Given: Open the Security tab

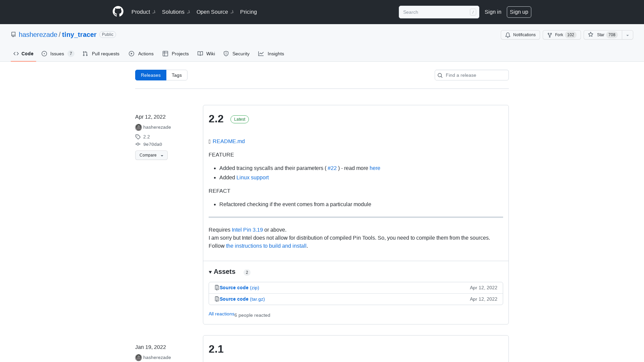Looking at the screenshot, I should click(x=236, y=54).
